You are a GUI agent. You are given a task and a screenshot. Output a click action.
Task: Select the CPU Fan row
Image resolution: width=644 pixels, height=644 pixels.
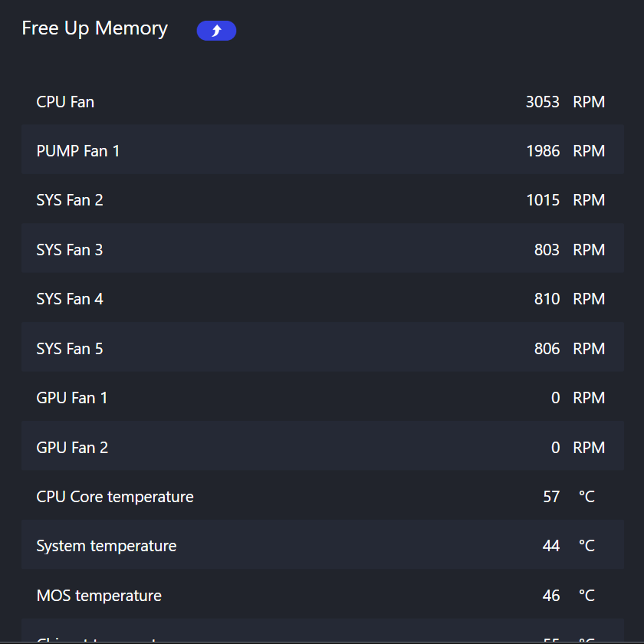[323, 100]
